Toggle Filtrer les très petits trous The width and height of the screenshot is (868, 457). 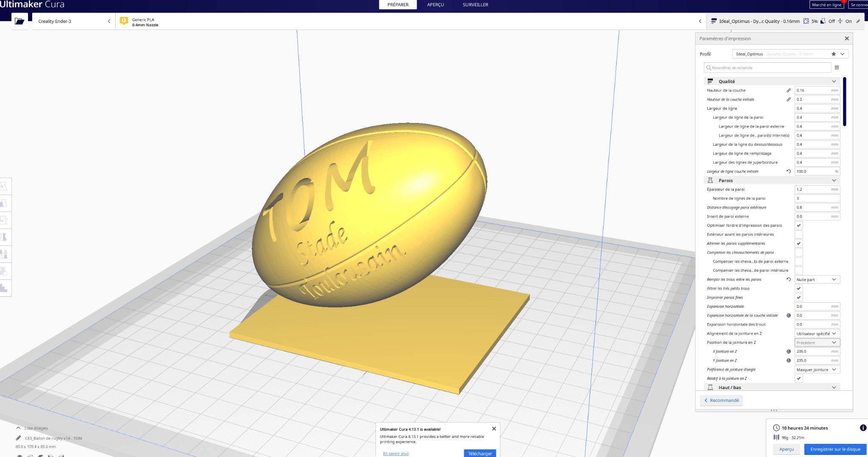pyautogui.click(x=798, y=288)
